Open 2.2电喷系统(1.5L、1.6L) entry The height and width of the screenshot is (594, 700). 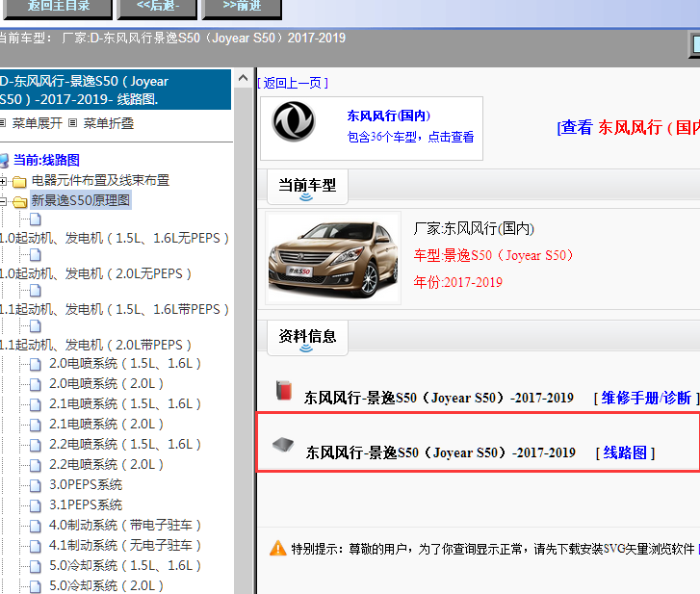125,445
